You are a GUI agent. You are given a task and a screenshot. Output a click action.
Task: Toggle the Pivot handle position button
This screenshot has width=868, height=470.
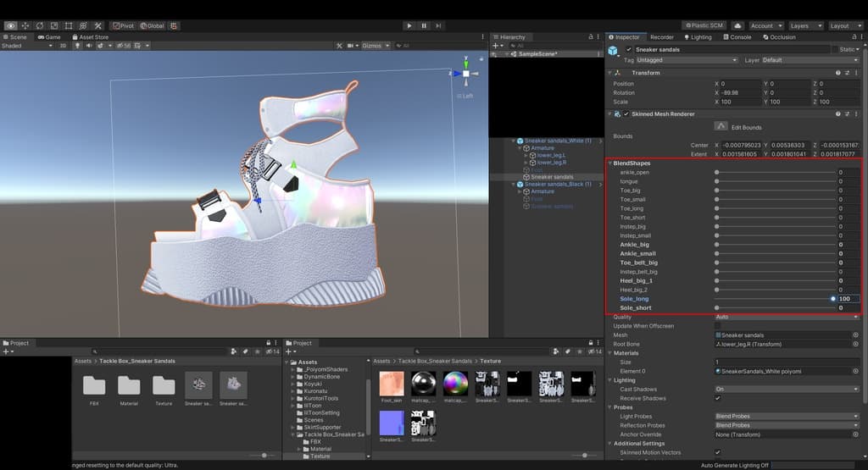(x=125, y=26)
